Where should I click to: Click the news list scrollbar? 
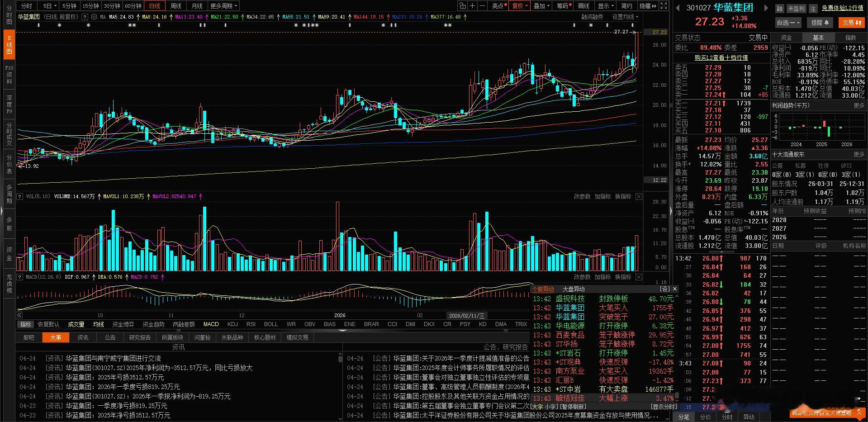click(x=340, y=359)
